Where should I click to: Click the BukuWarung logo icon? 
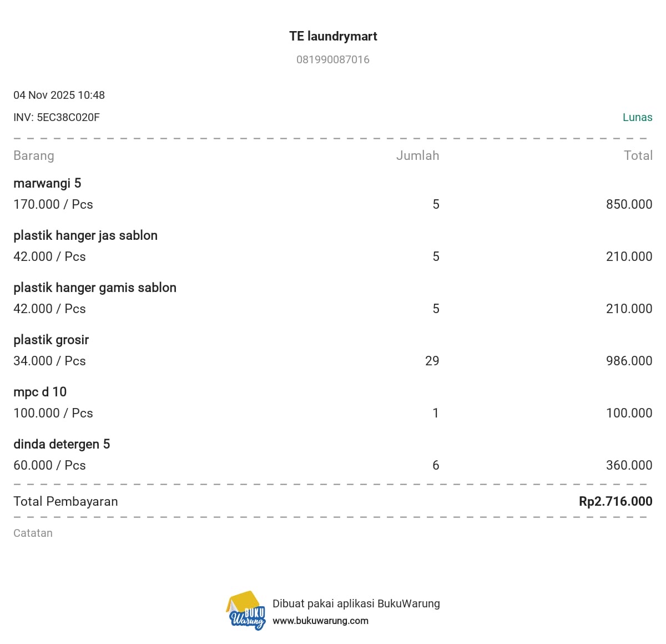[246, 611]
